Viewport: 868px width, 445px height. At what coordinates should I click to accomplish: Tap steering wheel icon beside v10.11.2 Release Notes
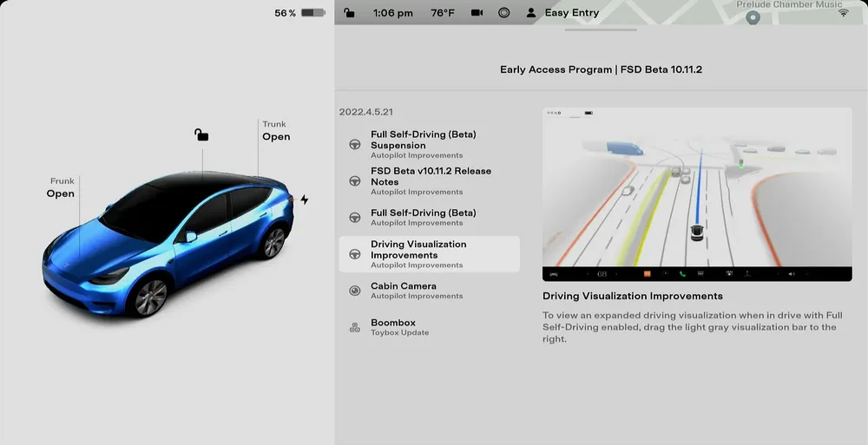pyautogui.click(x=355, y=181)
